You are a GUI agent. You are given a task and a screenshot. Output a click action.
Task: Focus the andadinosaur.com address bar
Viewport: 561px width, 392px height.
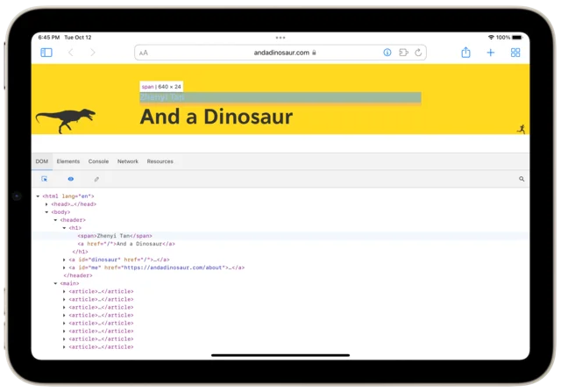pyautogui.click(x=280, y=53)
